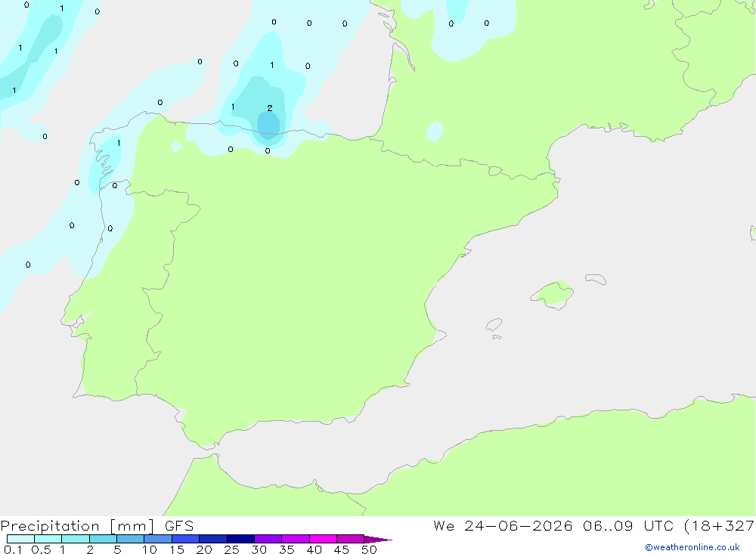The image size is (756, 554).
Task: Click the '06..09 UTC' time text
Action: 627,525
